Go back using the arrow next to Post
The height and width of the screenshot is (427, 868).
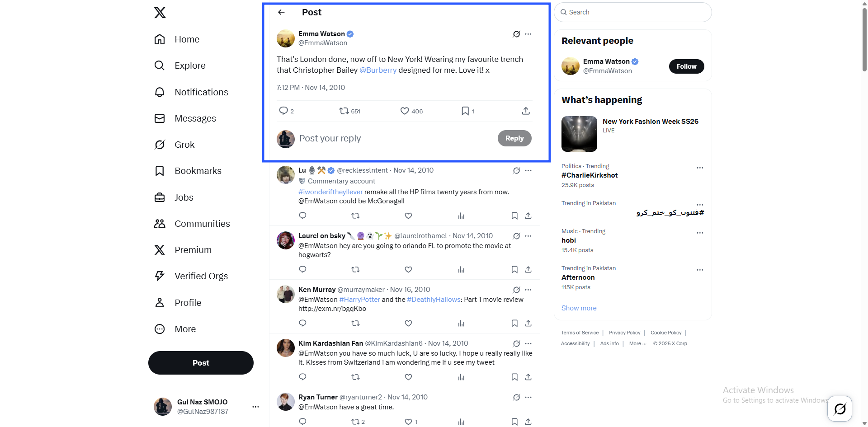[x=281, y=12]
